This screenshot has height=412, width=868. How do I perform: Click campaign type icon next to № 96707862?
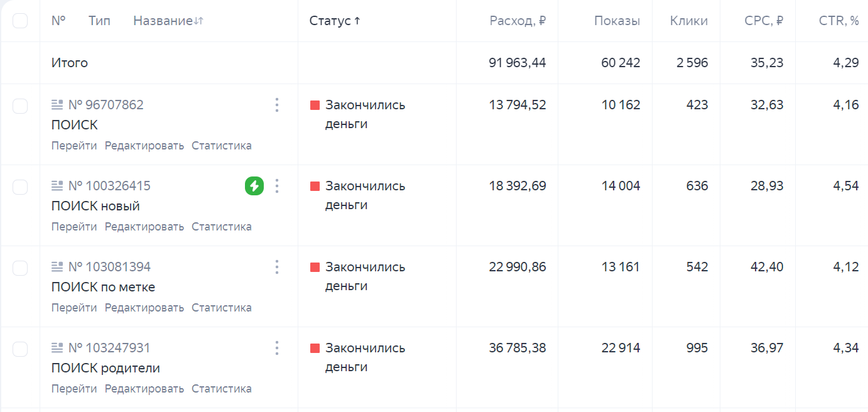[x=57, y=105]
